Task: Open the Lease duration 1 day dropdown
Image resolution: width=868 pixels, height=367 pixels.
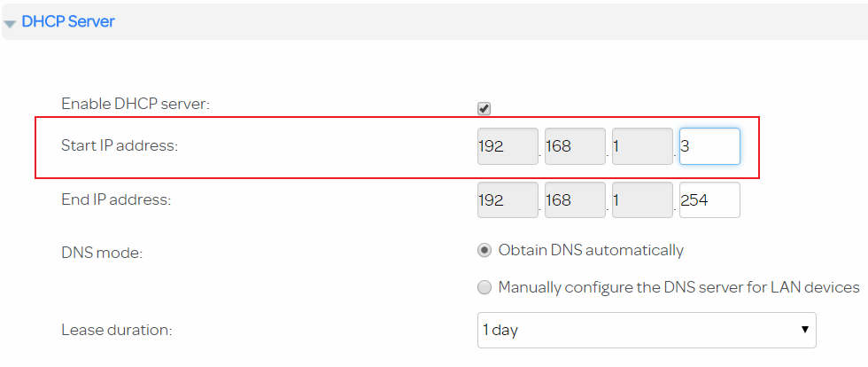Action: [638, 330]
